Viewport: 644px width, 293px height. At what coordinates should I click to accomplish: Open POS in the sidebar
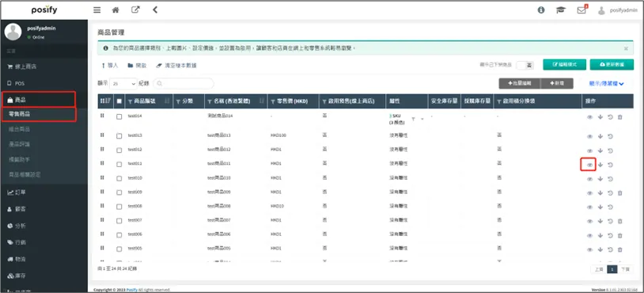pyautogui.click(x=44, y=83)
